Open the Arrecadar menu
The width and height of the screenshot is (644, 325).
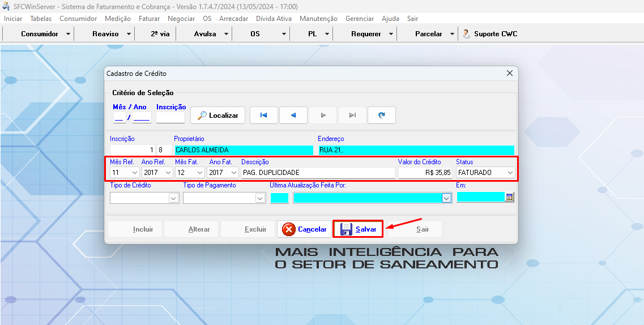(234, 19)
